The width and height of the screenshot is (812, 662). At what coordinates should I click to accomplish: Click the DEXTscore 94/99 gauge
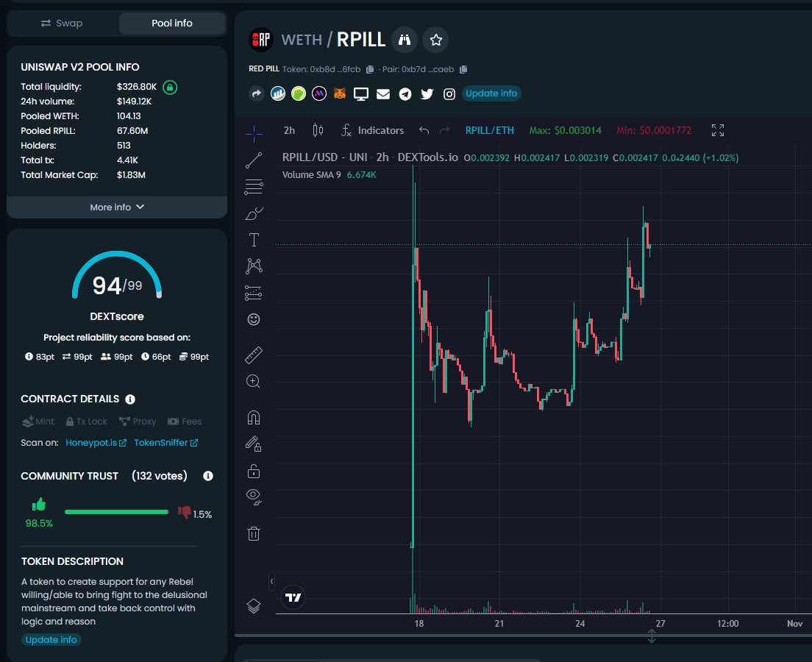point(117,276)
